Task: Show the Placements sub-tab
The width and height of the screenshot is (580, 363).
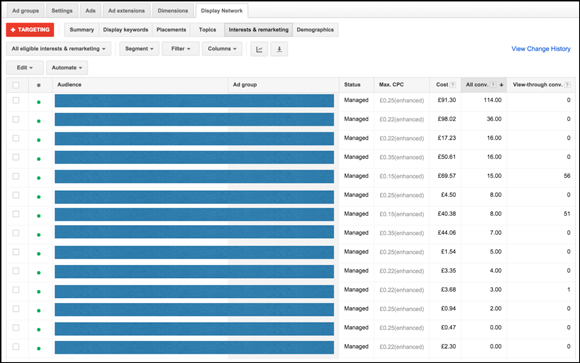Action: [x=171, y=30]
